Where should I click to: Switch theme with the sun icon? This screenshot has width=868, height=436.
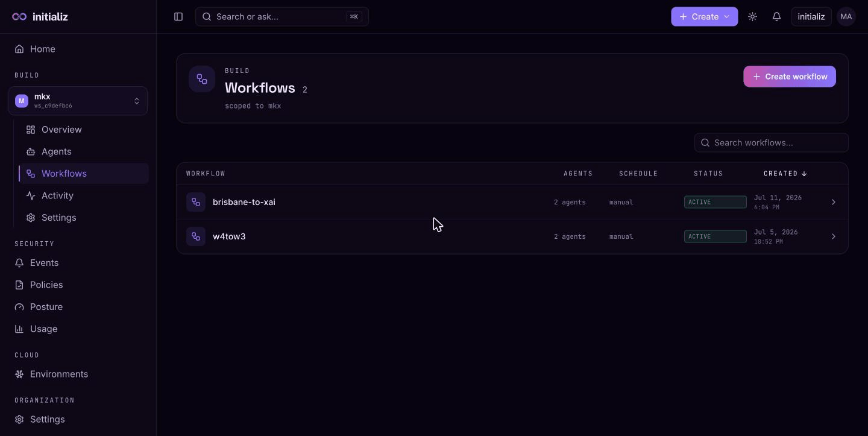click(752, 17)
